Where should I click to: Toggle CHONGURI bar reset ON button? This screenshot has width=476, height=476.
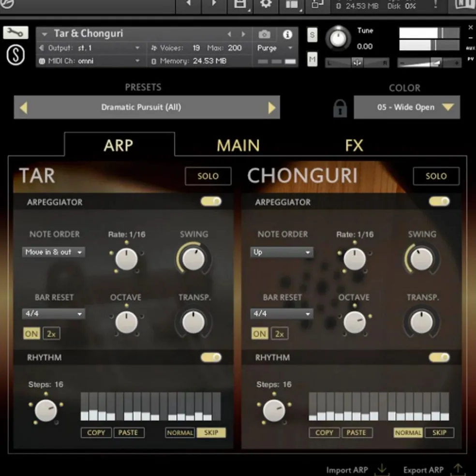(x=260, y=334)
